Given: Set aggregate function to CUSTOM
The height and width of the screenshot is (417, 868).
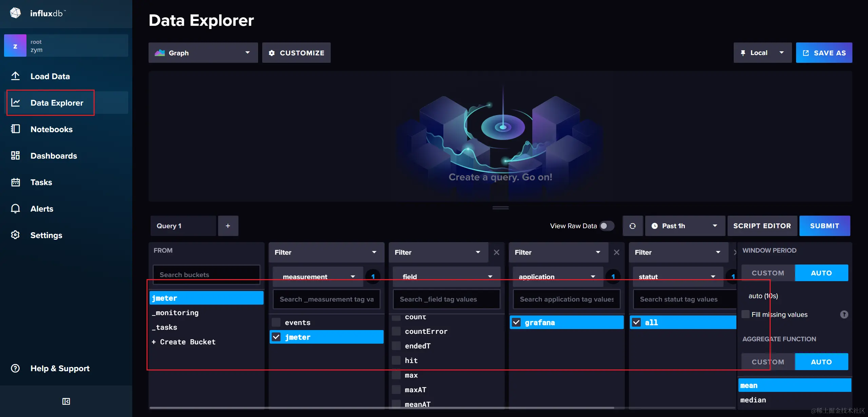Looking at the screenshot, I should (x=768, y=362).
